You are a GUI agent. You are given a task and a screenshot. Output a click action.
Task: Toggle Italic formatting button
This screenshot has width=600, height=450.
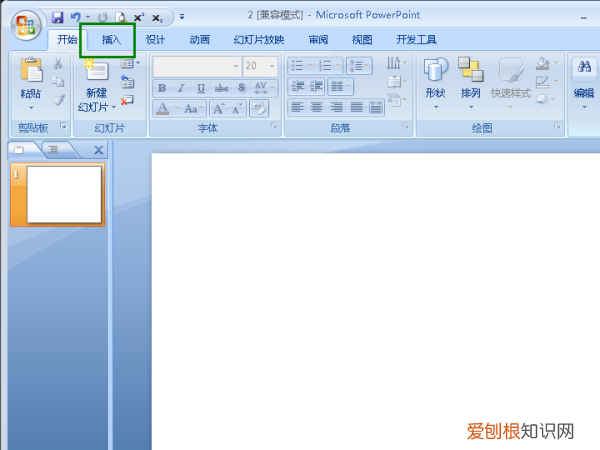pyautogui.click(x=181, y=88)
